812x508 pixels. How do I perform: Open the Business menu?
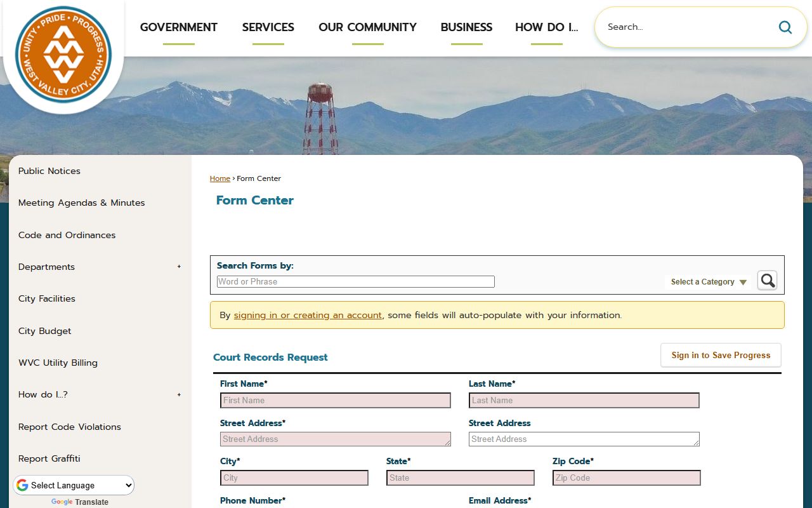[x=466, y=27]
